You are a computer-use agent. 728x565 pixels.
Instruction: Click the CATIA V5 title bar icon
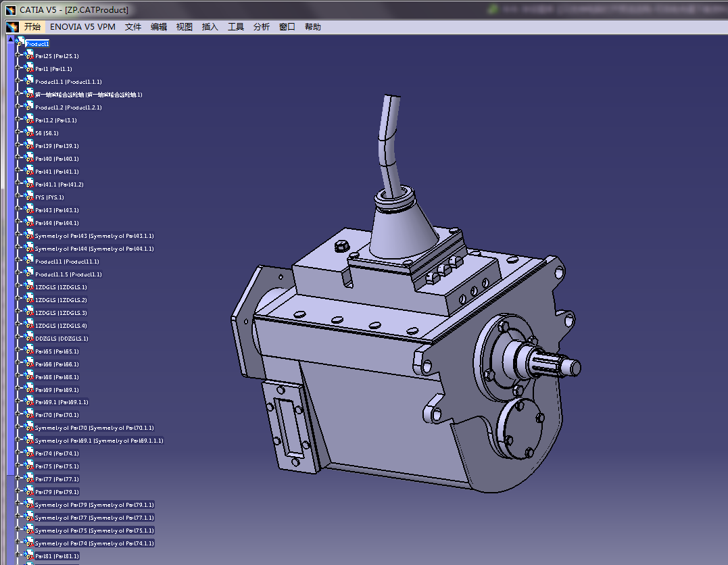(10, 9)
